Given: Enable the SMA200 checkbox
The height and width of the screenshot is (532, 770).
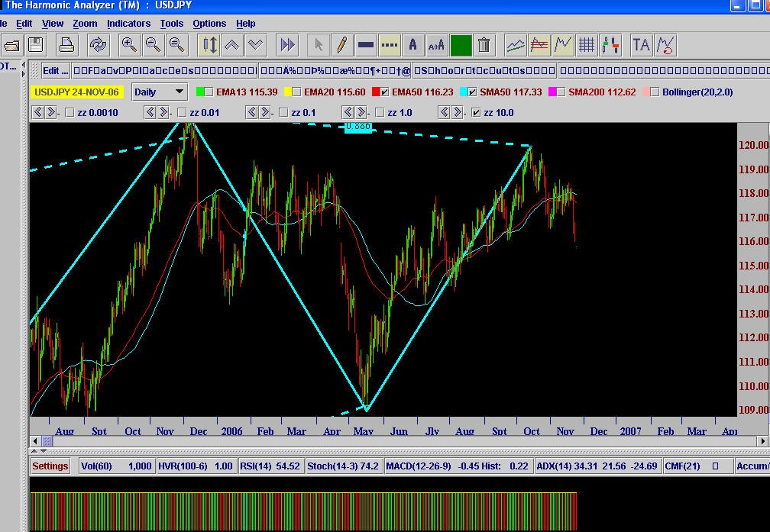Looking at the screenshot, I should 561,92.
